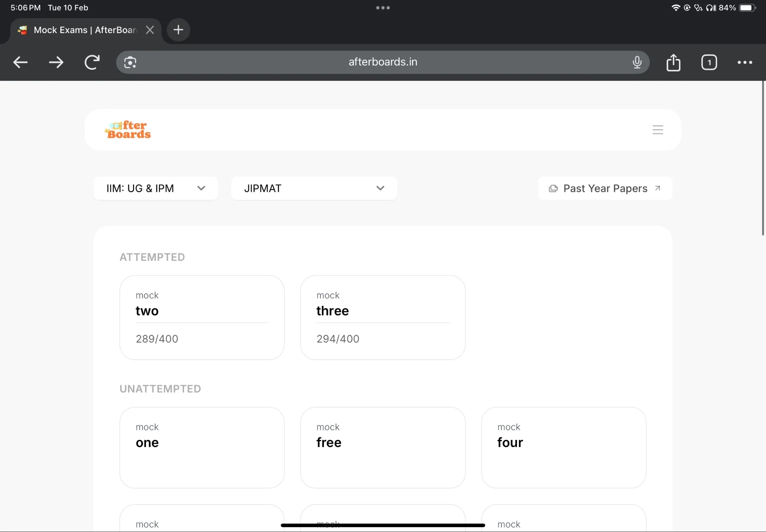This screenshot has height=532, width=766.
Task: Open the AfterBoards hamburger menu
Action: tap(658, 130)
